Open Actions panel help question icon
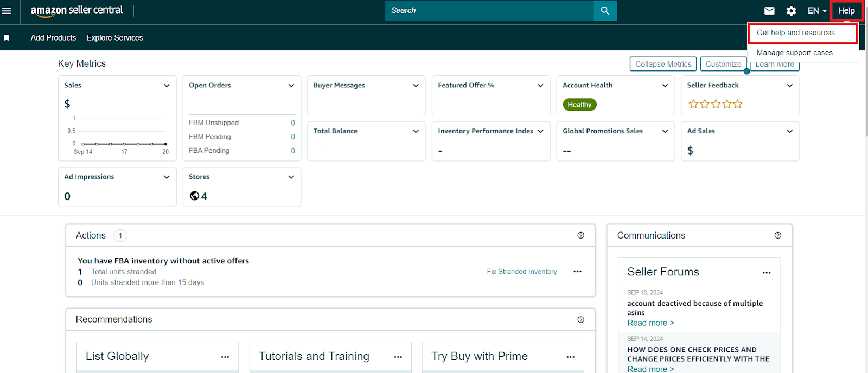This screenshot has height=373, width=868. [x=581, y=235]
